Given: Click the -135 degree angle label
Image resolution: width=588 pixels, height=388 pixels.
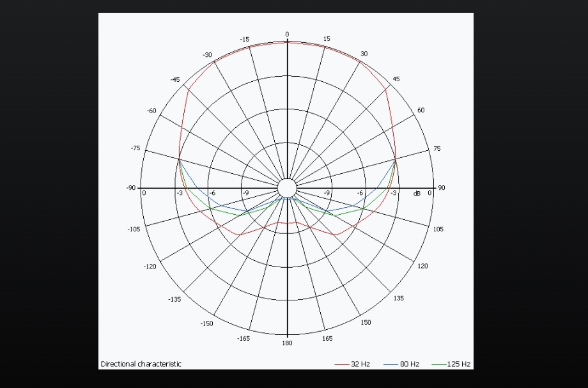Looking at the screenshot, I should (x=174, y=300).
